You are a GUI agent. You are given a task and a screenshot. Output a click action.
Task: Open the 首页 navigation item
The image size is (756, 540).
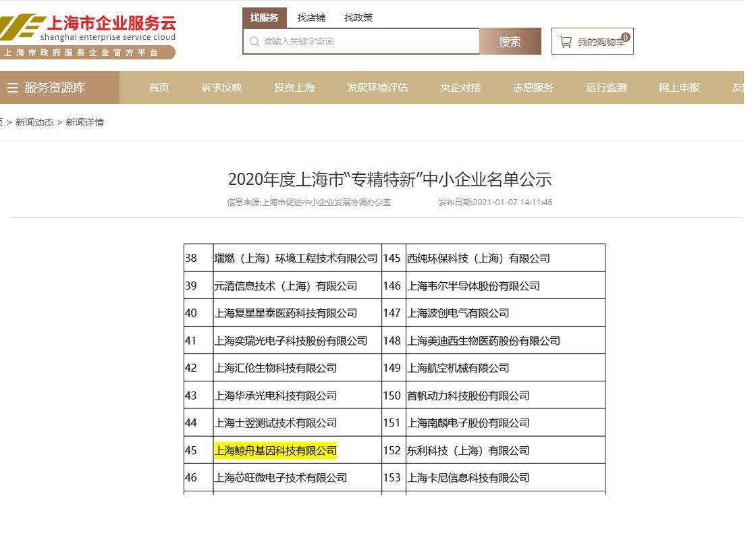(159, 87)
